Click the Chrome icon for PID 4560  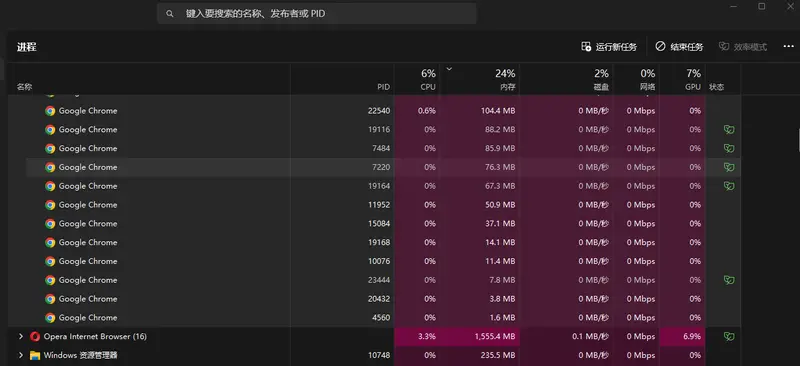50,318
